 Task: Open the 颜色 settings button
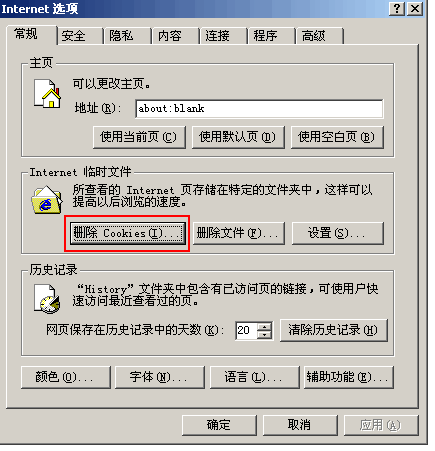pyautogui.click(x=66, y=377)
